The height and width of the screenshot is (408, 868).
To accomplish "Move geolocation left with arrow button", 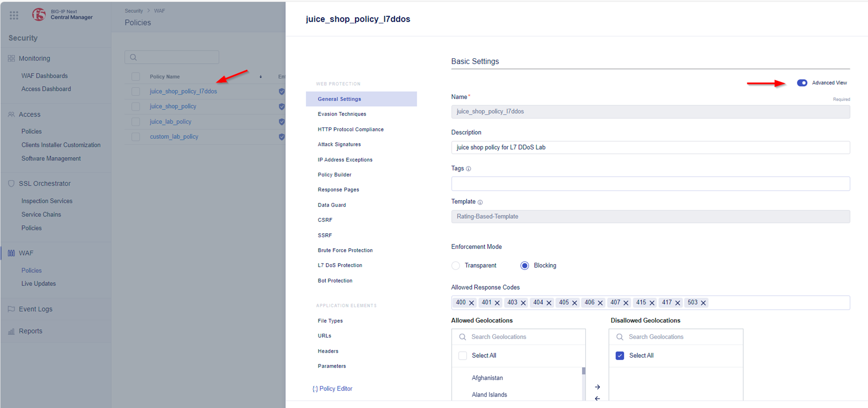I will [597, 398].
